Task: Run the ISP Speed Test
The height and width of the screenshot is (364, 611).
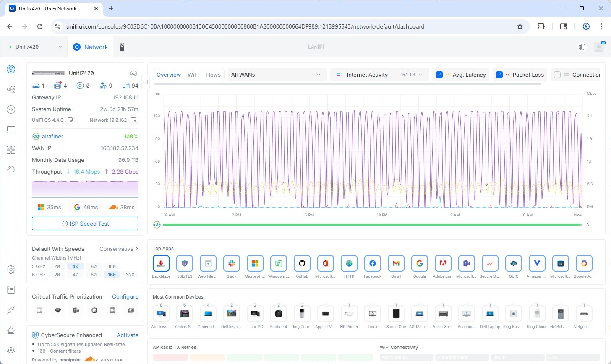Action: 85,224
